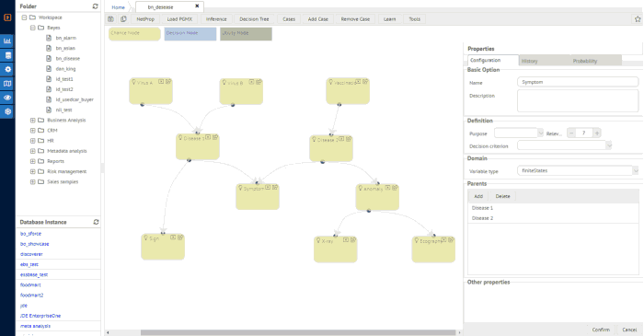Click the Inference toolbar button
This screenshot has height=336, width=644.
tap(216, 19)
